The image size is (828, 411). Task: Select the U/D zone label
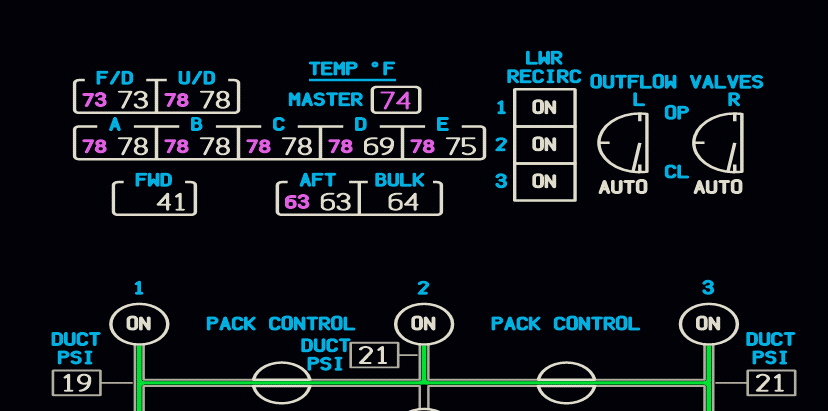coord(196,78)
